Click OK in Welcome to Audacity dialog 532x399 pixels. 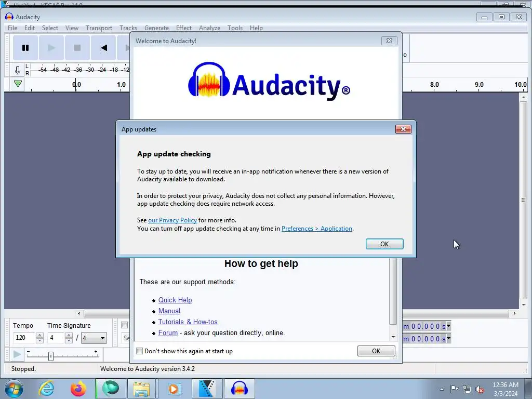click(376, 351)
